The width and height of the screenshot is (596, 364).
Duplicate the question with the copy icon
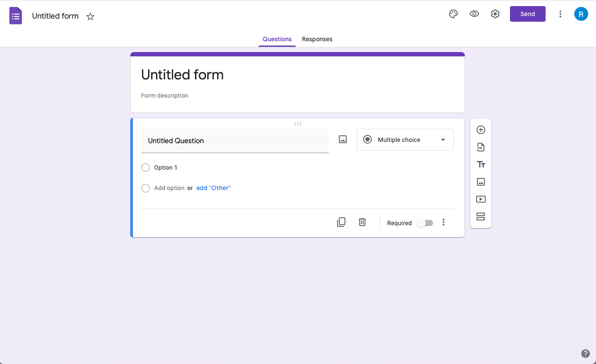[341, 222]
